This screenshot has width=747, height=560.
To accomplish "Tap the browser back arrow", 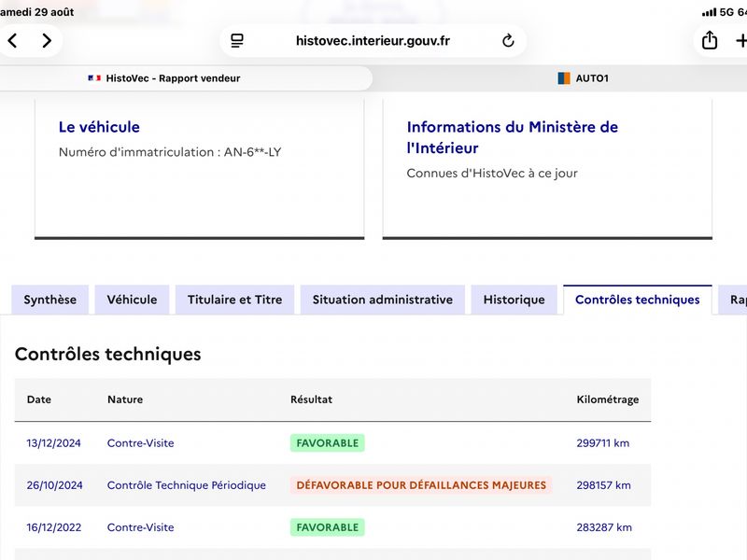I will 13,40.
